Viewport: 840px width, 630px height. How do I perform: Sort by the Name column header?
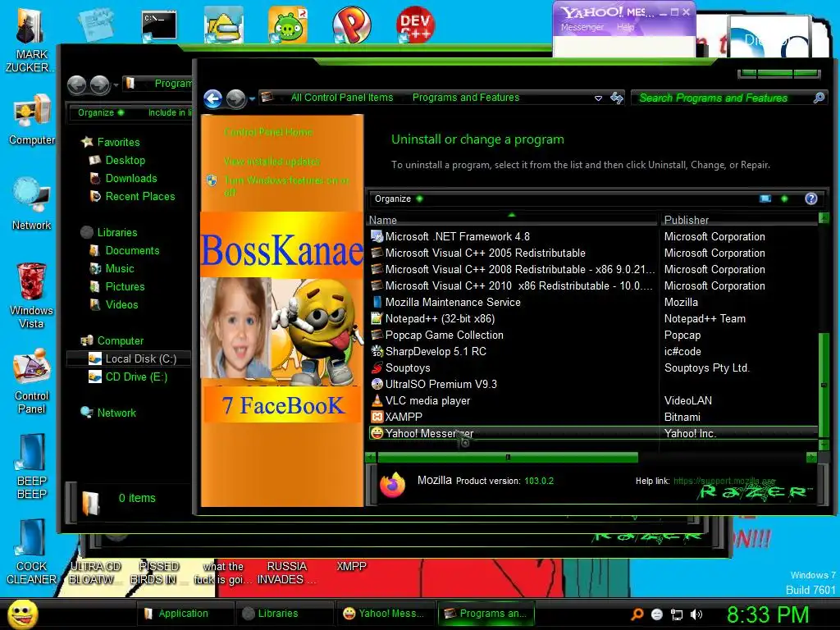[512, 220]
